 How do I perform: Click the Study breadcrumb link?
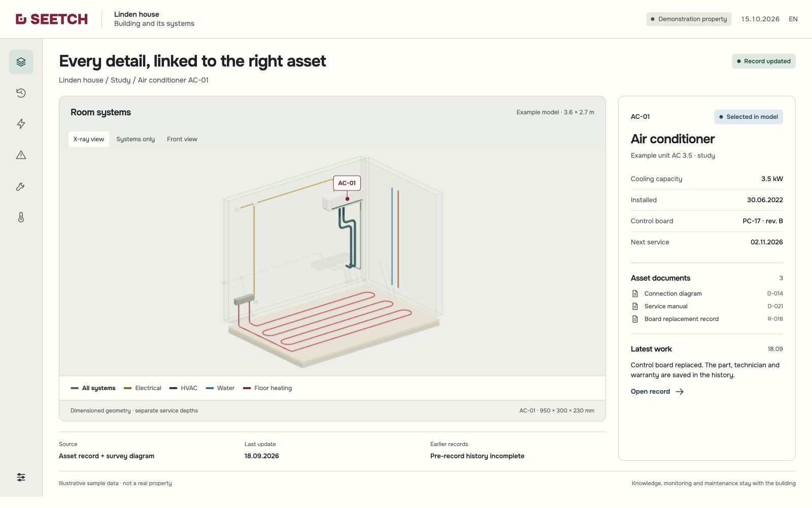tap(120, 80)
